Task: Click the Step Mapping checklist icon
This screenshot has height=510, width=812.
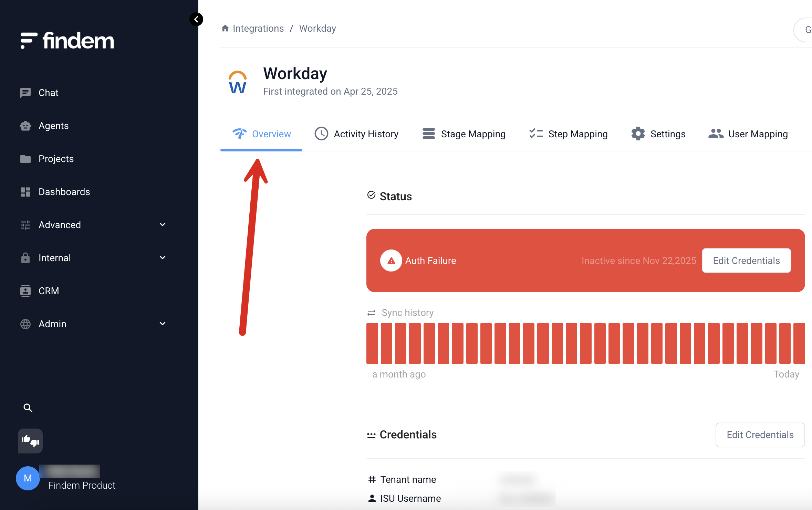Action: tap(536, 134)
